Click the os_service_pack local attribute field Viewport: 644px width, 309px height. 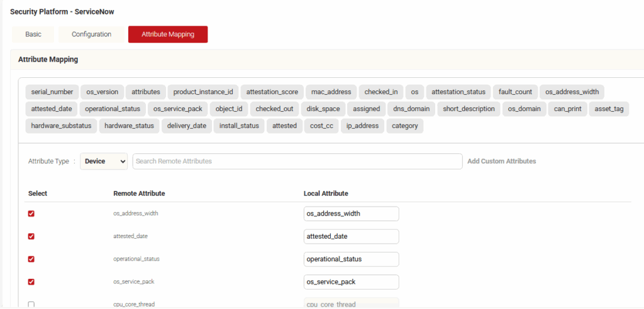pyautogui.click(x=351, y=282)
